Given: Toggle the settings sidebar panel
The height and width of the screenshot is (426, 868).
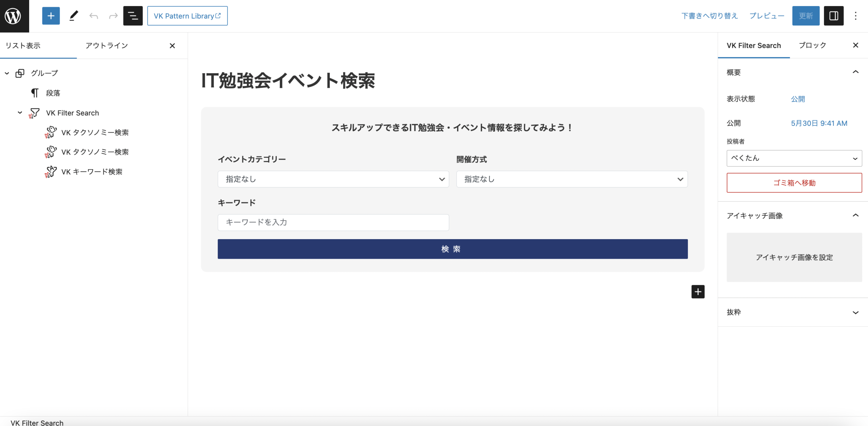Looking at the screenshot, I should tap(834, 16).
